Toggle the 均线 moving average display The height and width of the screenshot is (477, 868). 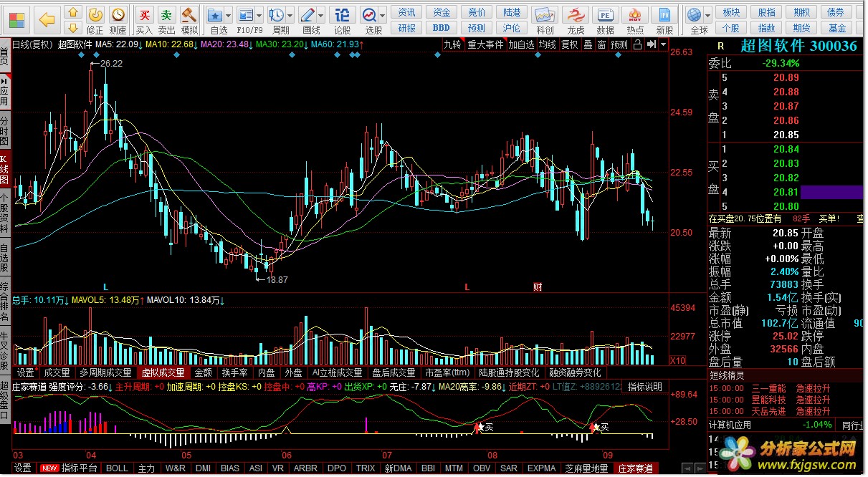pos(548,44)
